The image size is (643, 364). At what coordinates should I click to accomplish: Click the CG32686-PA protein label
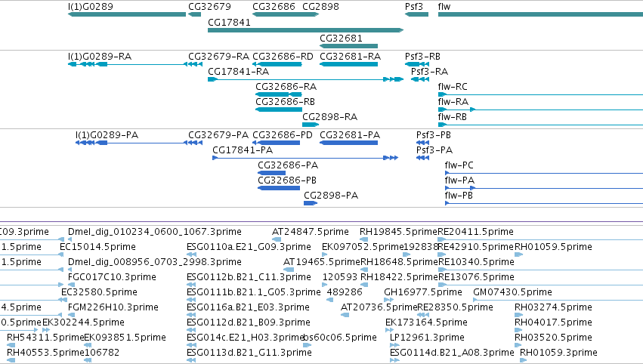pos(288,165)
